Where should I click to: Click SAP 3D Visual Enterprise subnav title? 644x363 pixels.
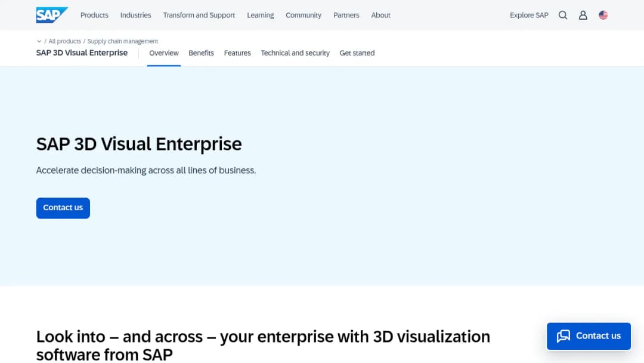click(x=82, y=53)
